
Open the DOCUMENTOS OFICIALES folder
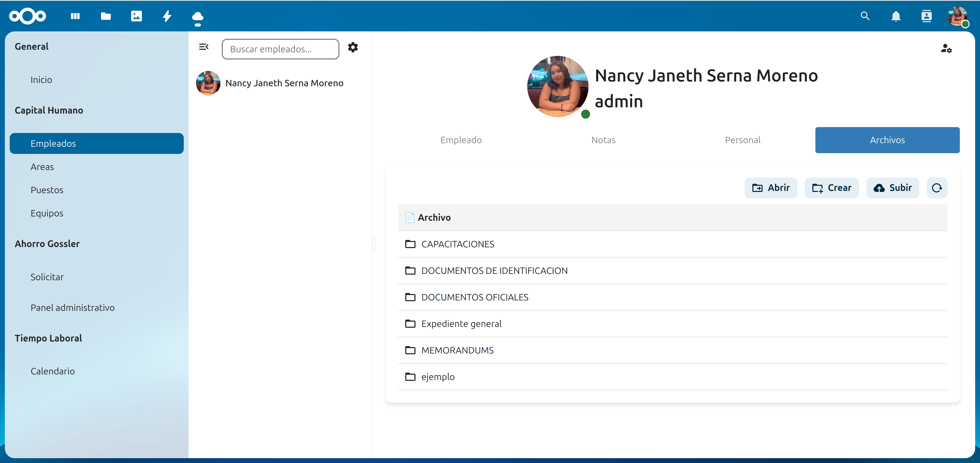pos(474,297)
